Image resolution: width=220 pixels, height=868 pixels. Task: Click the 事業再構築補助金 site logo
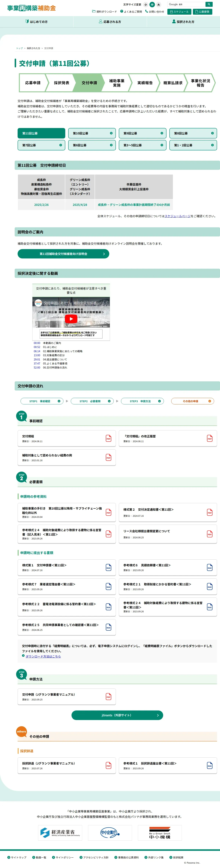[31, 8]
